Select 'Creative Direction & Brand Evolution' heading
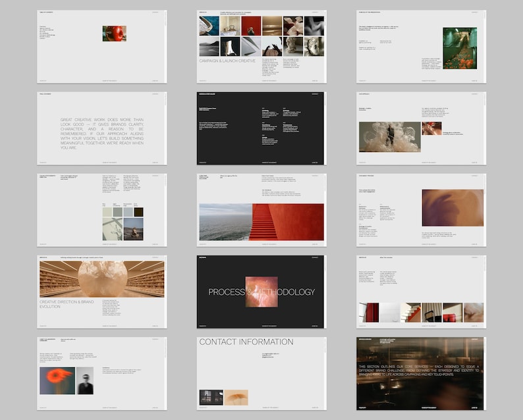The height and width of the screenshot is (420, 523). pyautogui.click(x=67, y=304)
